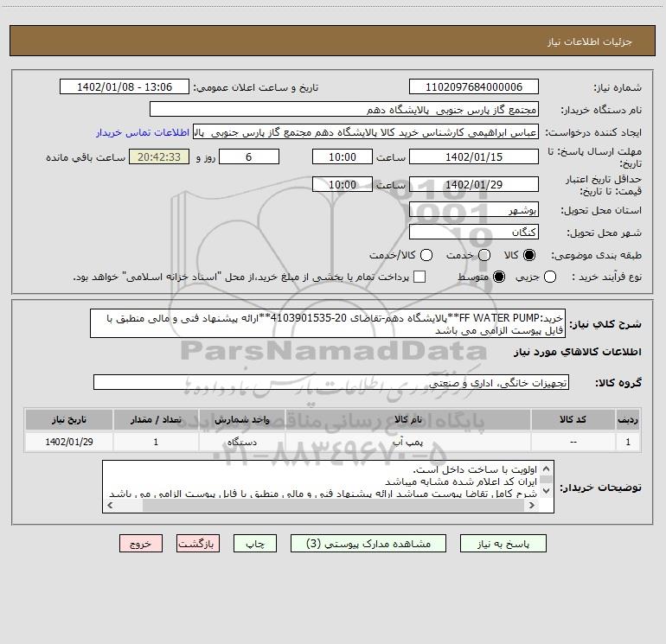The width and height of the screenshot is (666, 644).
Task: Click the right arrow of horizontal notes scrollbar
Action: 531,505
